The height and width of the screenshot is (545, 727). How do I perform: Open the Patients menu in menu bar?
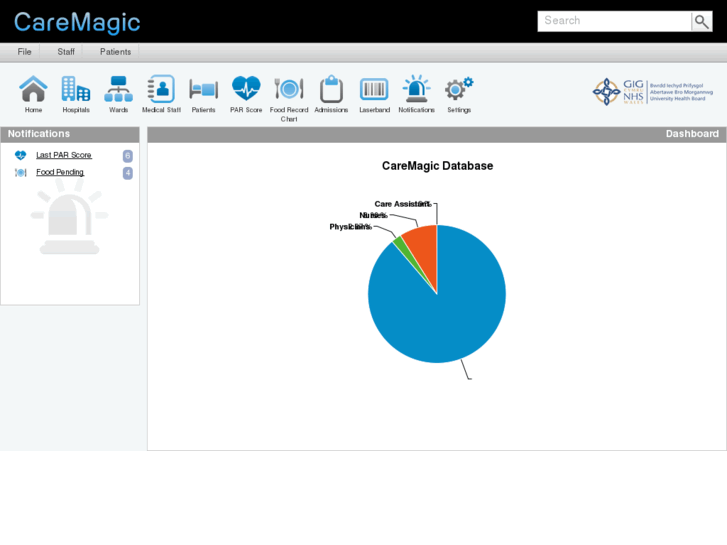point(115,52)
